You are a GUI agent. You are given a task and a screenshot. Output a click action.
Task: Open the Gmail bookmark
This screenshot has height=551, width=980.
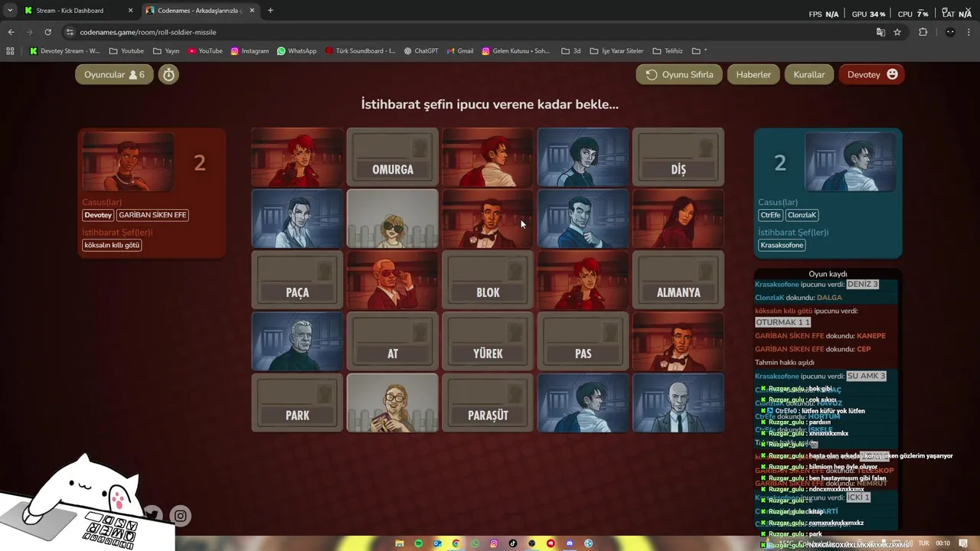pos(460,51)
